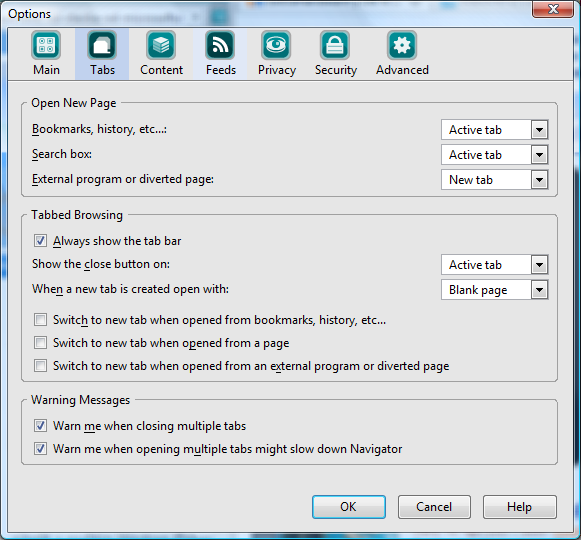Confirm settings with the OK button
This screenshot has height=540, width=581.
click(x=349, y=507)
